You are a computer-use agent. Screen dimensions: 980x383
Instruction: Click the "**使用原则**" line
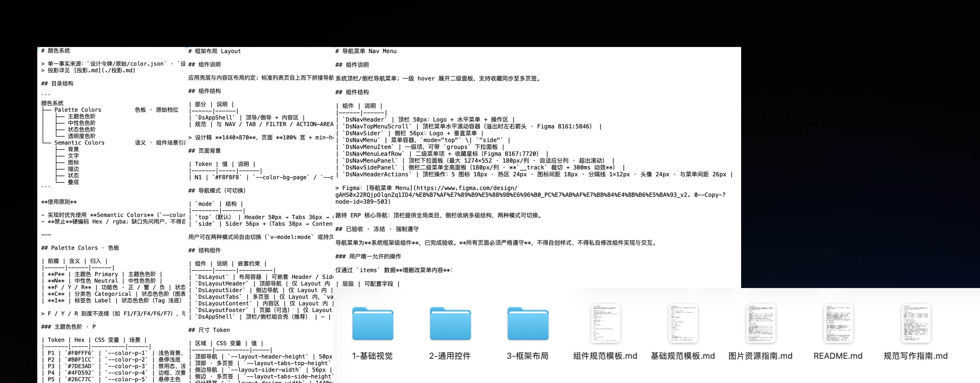click(59, 202)
